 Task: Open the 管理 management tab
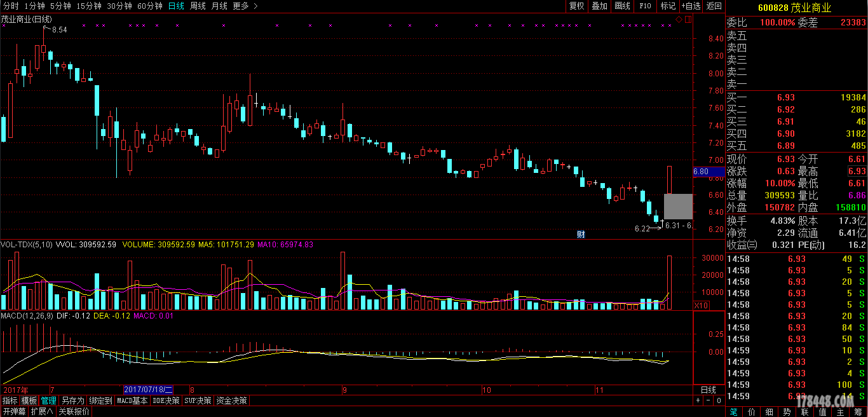49,400
